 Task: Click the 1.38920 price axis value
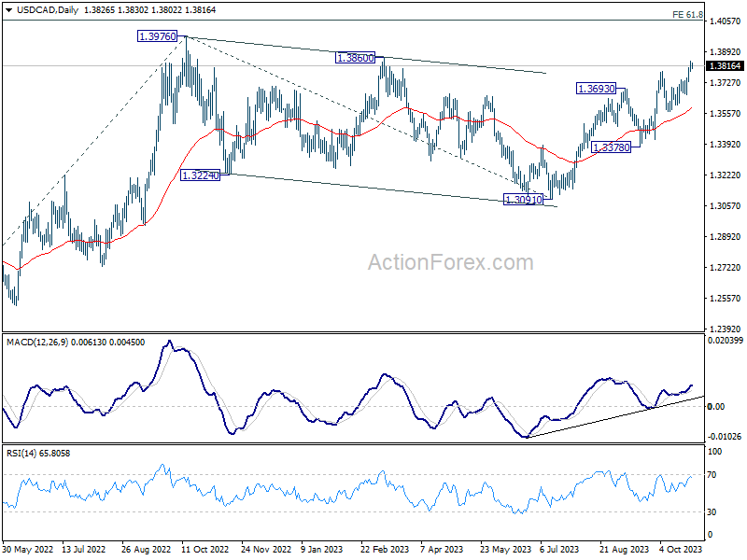click(726, 52)
